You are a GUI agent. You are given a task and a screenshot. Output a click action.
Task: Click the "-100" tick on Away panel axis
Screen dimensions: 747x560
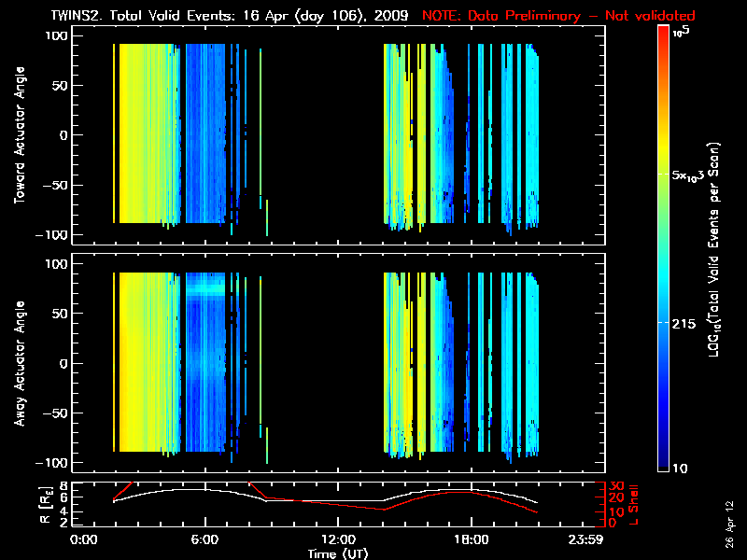pyautogui.click(x=55, y=463)
